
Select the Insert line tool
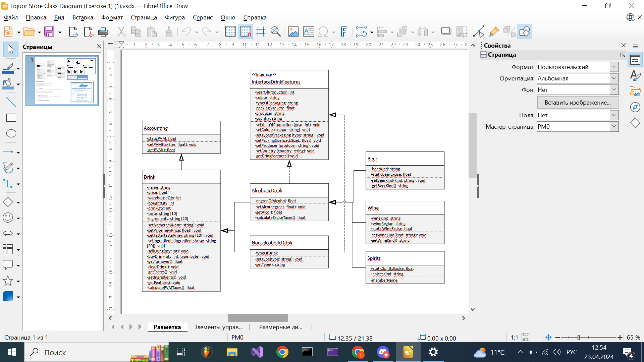(11, 102)
